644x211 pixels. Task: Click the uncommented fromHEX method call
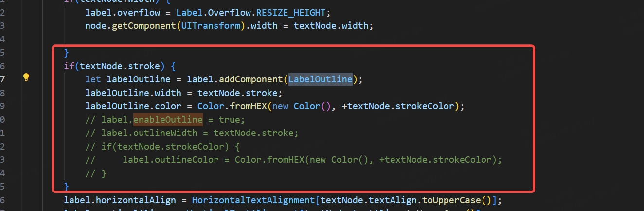coord(246,106)
